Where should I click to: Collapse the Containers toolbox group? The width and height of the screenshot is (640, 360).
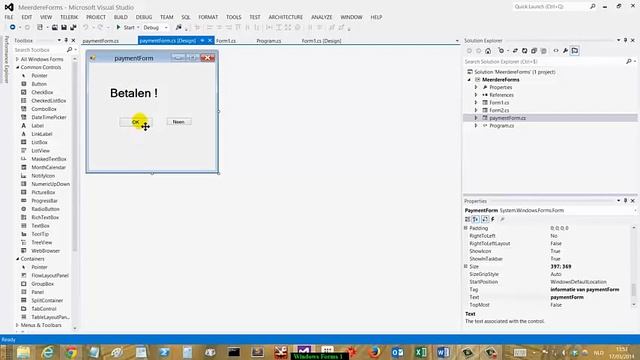point(18,259)
